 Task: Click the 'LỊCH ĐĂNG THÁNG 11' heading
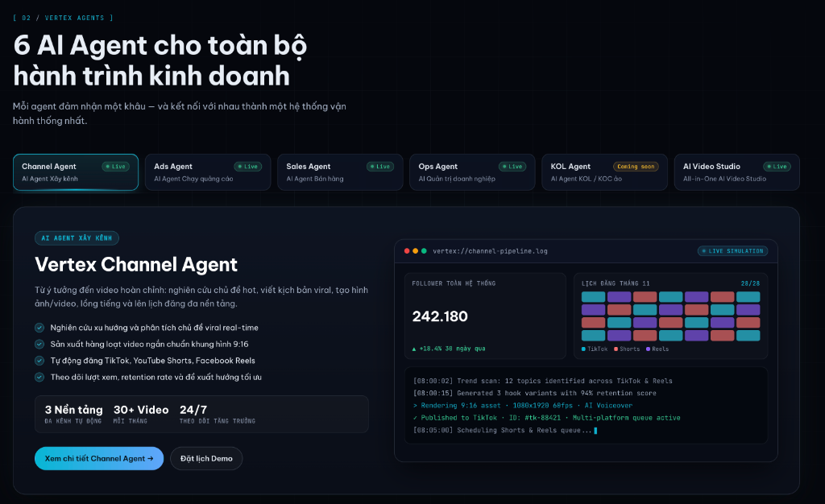[616, 283]
